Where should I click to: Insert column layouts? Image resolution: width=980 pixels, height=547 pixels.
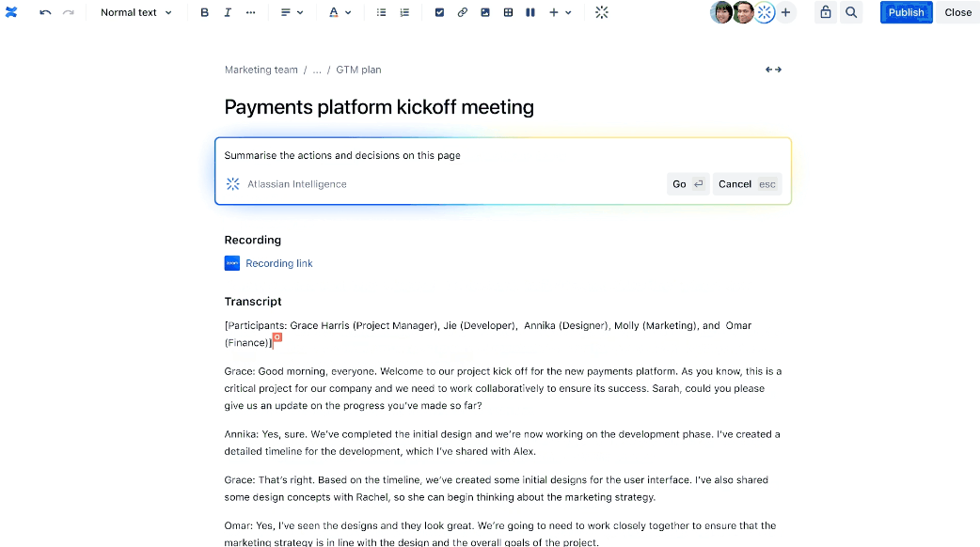tap(530, 12)
